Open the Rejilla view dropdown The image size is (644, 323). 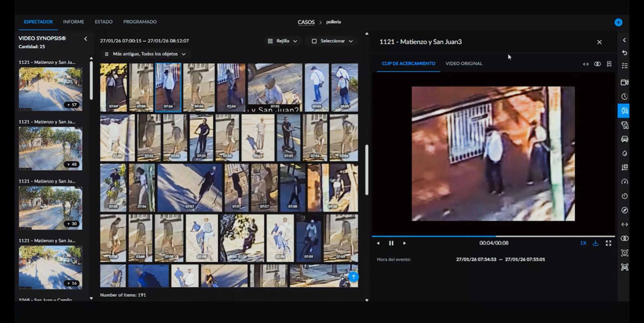point(283,41)
